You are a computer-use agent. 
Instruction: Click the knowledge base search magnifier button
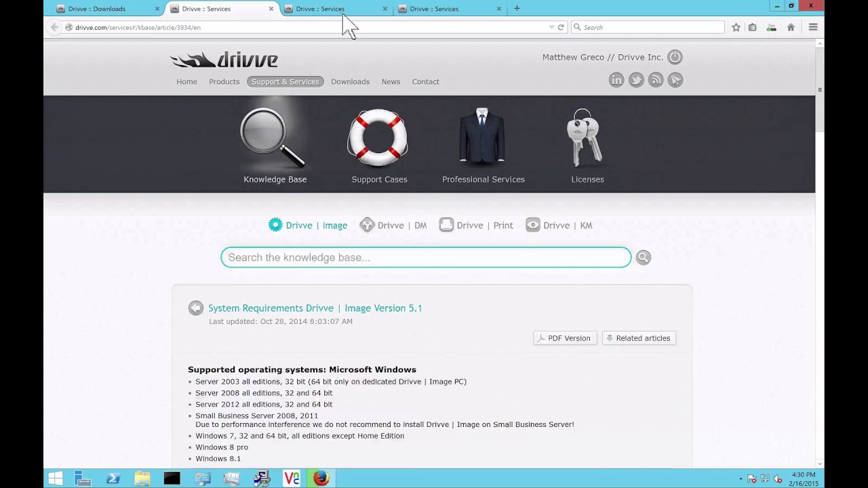(644, 258)
